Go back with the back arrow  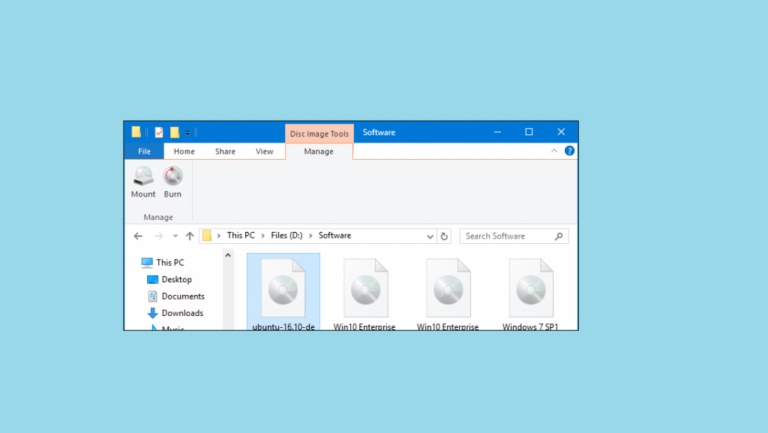(138, 236)
